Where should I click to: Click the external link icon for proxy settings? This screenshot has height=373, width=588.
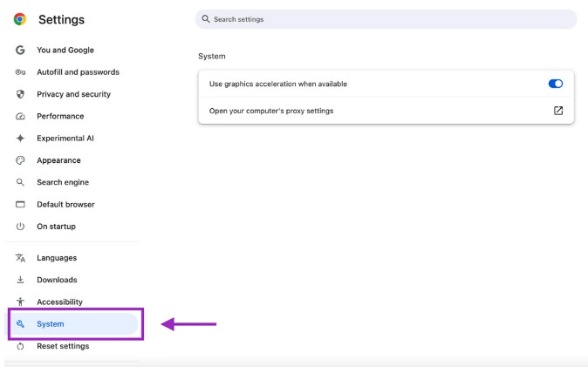click(x=558, y=111)
